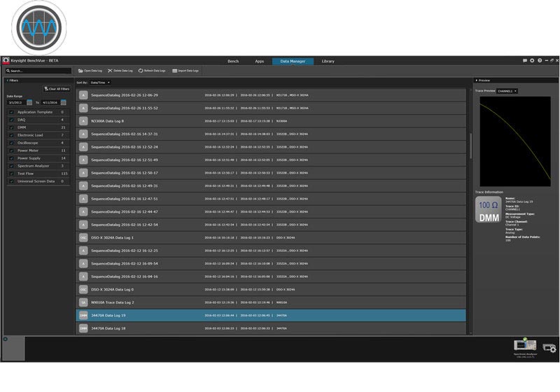The width and height of the screenshot is (560, 392).
Task: Collapse the Preview panel header
Action: [516, 80]
